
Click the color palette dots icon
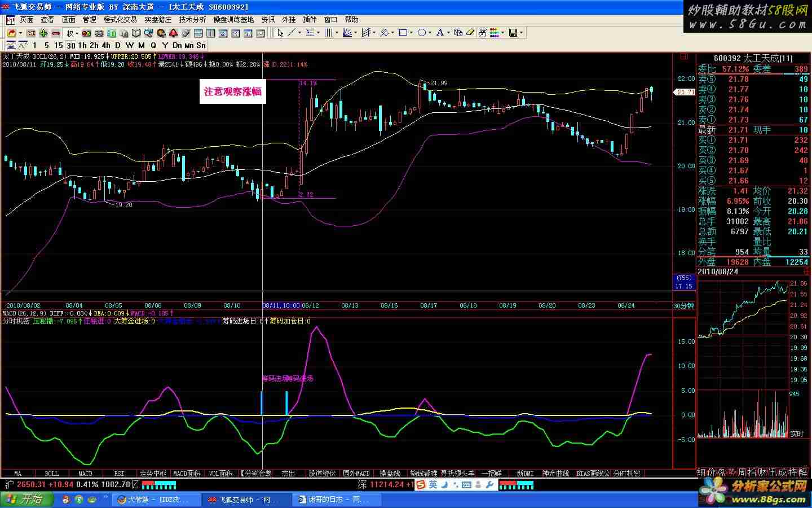pyautogui.click(x=495, y=33)
